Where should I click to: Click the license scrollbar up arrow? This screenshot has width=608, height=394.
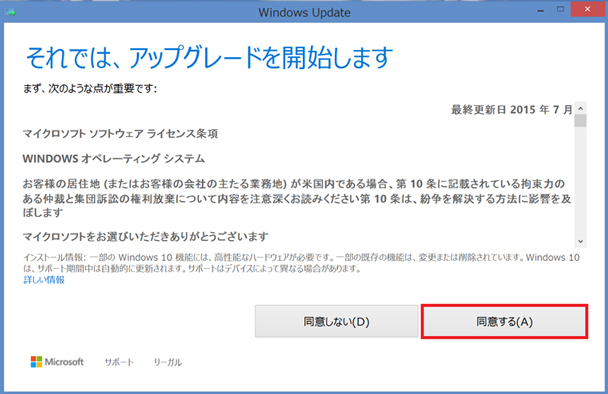[x=580, y=108]
